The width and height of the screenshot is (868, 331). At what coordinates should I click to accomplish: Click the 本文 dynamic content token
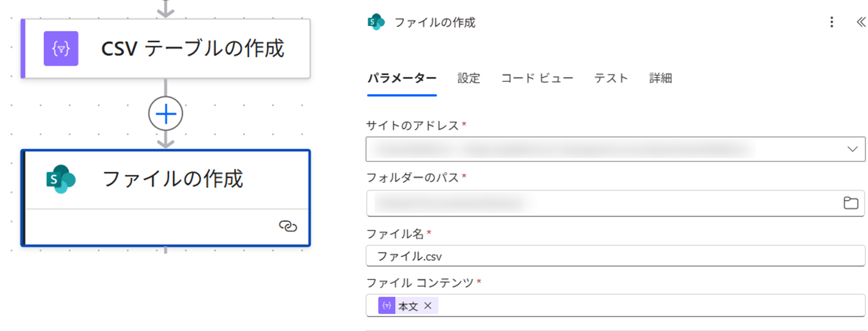408,306
